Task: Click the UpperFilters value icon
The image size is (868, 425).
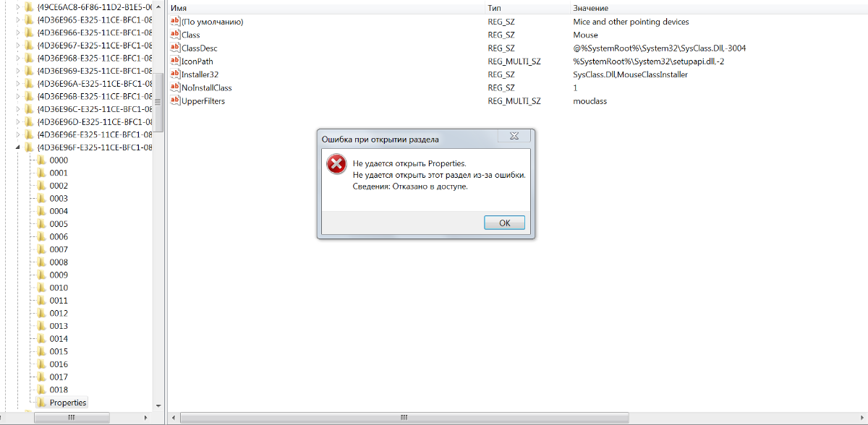Action: tap(175, 100)
